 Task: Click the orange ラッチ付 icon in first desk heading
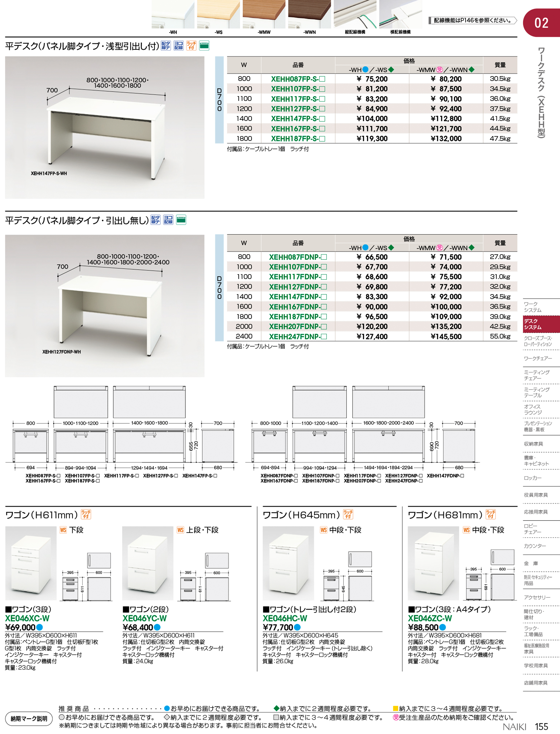191,46
